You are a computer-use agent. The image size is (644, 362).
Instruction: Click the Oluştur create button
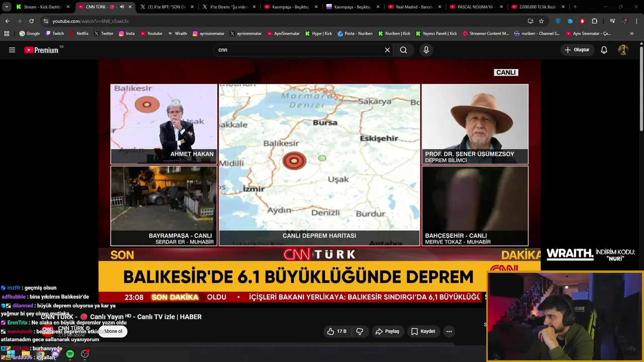(x=577, y=50)
